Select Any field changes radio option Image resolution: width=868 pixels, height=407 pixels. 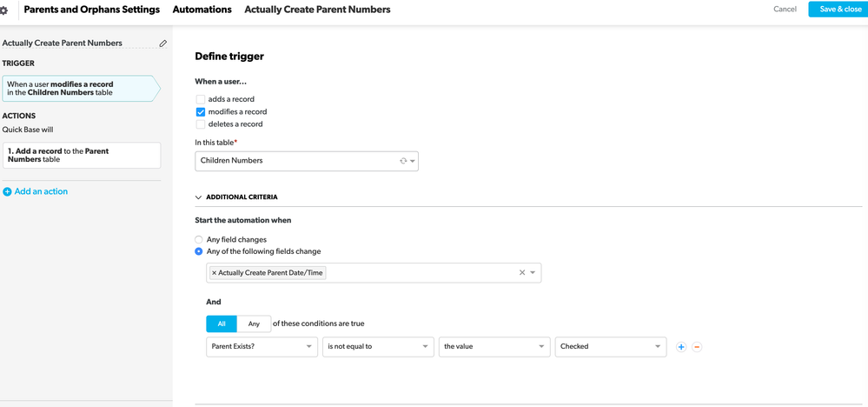pyautogui.click(x=199, y=240)
